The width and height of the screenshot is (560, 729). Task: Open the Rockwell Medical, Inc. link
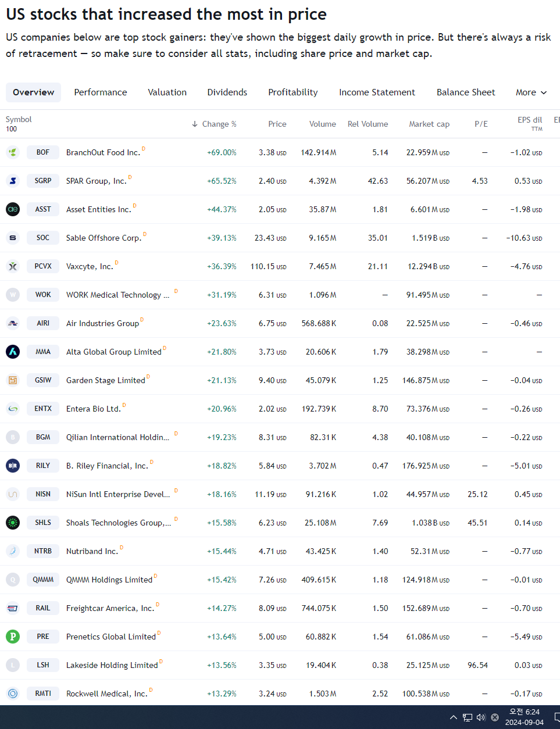[x=107, y=694]
